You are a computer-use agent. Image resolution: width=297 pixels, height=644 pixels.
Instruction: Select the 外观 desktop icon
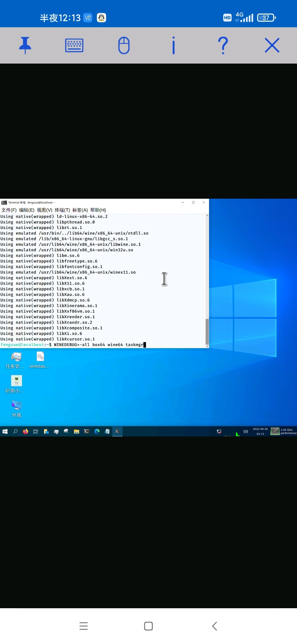click(16, 409)
